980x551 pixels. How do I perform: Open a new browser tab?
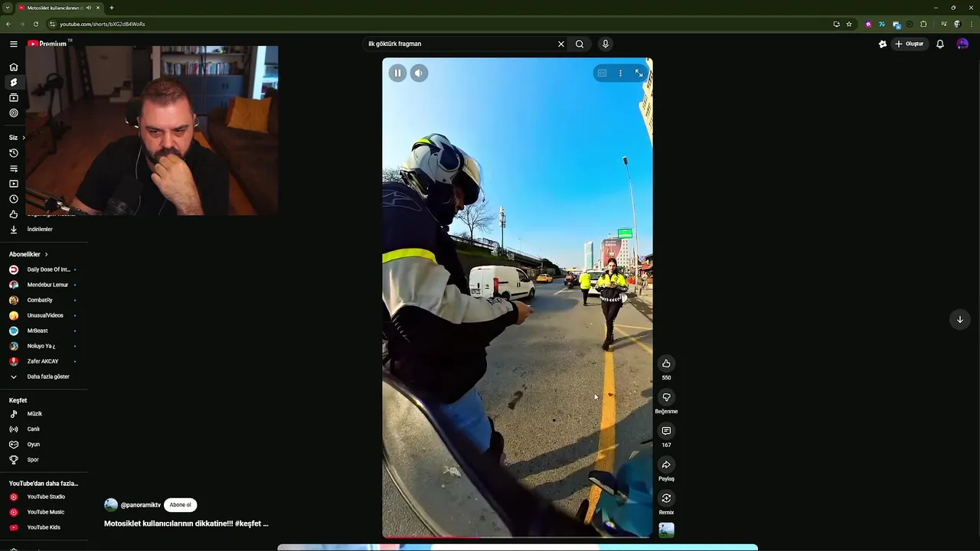coord(111,8)
